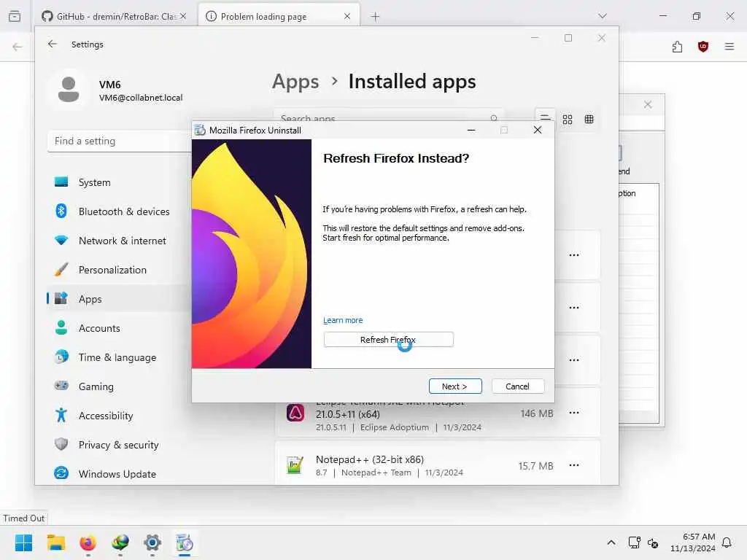Cancel the Firefox uninstall dialog
The image size is (747, 560).
[517, 386]
